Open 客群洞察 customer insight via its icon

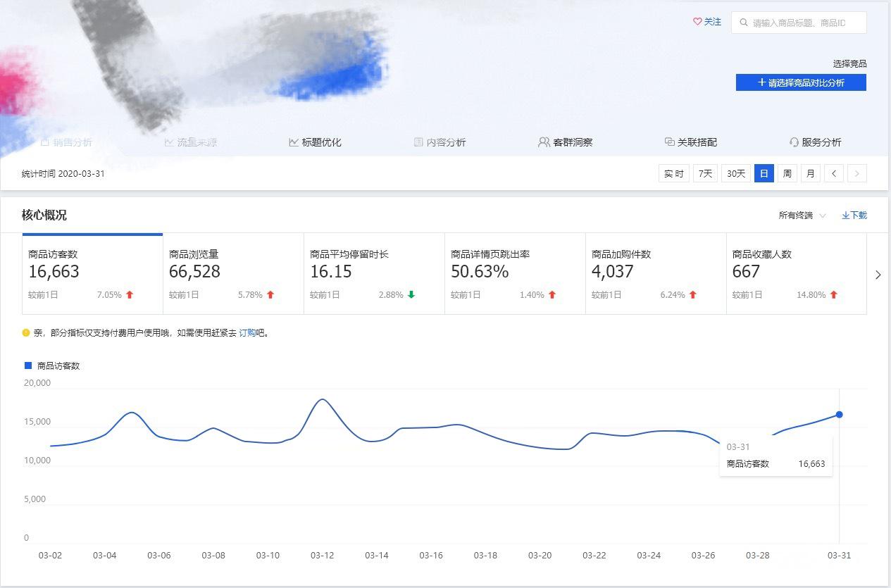pos(543,142)
